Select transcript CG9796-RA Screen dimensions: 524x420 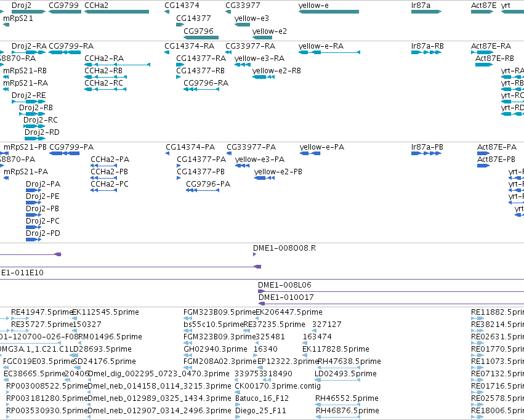[x=201, y=89]
